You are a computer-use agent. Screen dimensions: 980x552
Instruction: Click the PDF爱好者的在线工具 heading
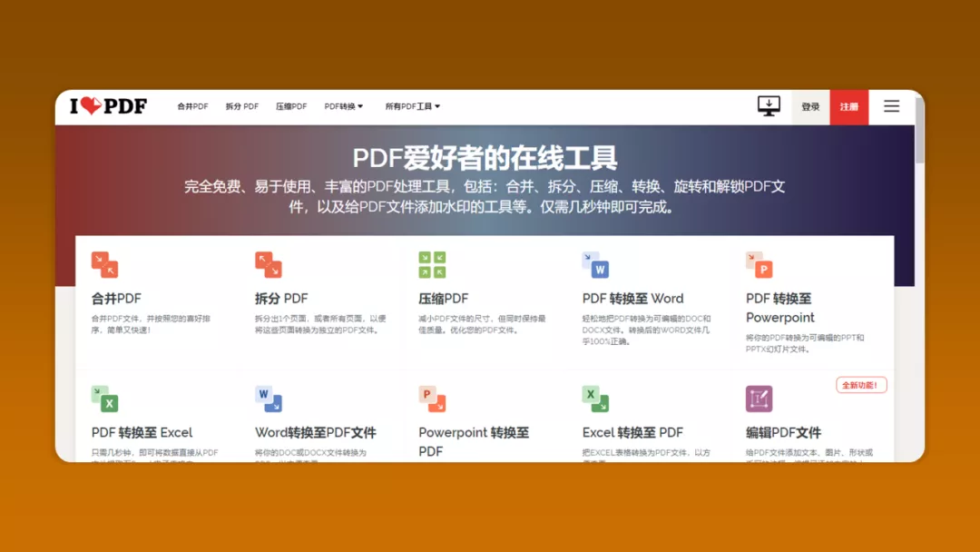[x=485, y=158]
